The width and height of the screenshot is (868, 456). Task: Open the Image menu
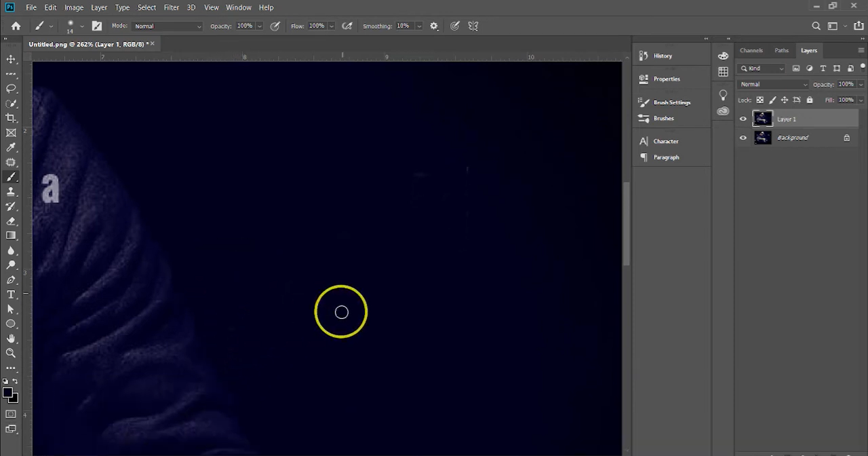[x=74, y=7]
